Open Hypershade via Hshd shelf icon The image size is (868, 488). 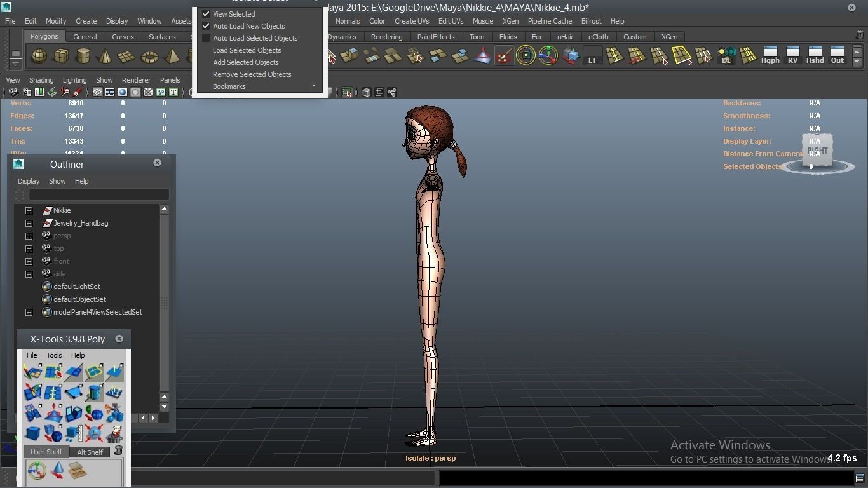(815, 56)
